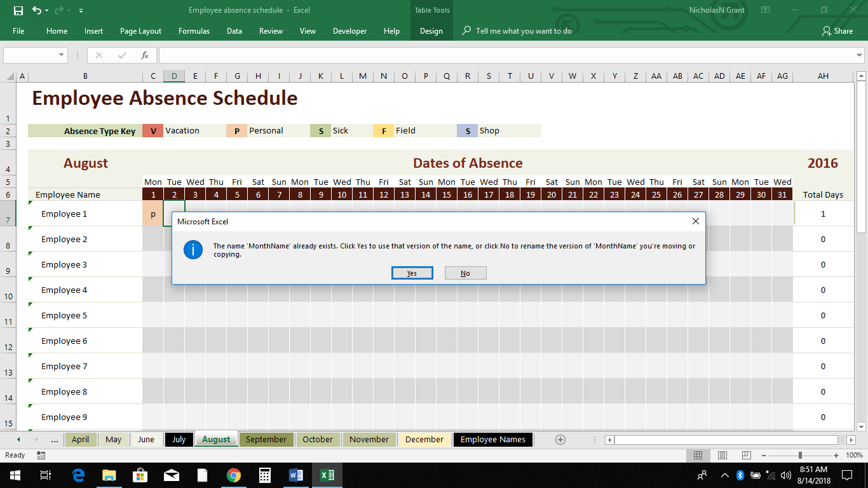Open the Employee Names sheet tab
Screen dimensions: 868x488
point(493,439)
